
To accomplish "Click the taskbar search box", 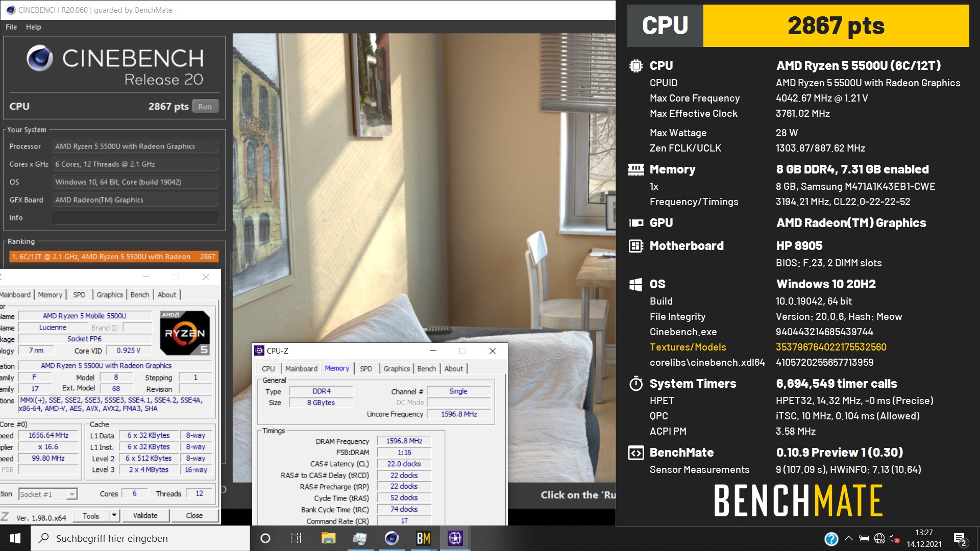I will 140,538.
